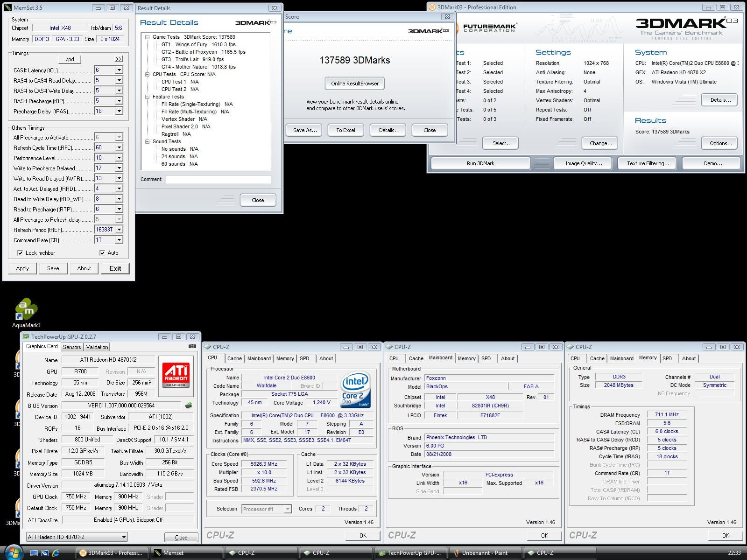Switch to the Sensors tab in GPU-Z
This screenshot has height=560, width=747.
pos(72,347)
